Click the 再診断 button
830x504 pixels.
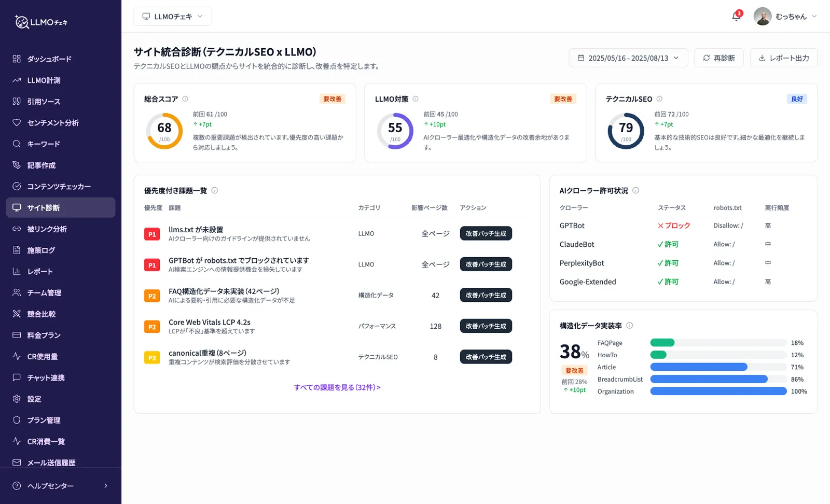point(719,58)
